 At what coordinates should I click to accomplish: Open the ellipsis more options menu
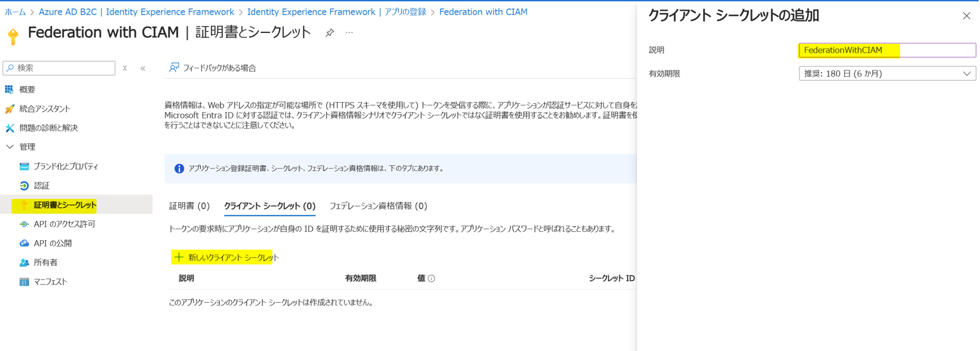click(349, 33)
